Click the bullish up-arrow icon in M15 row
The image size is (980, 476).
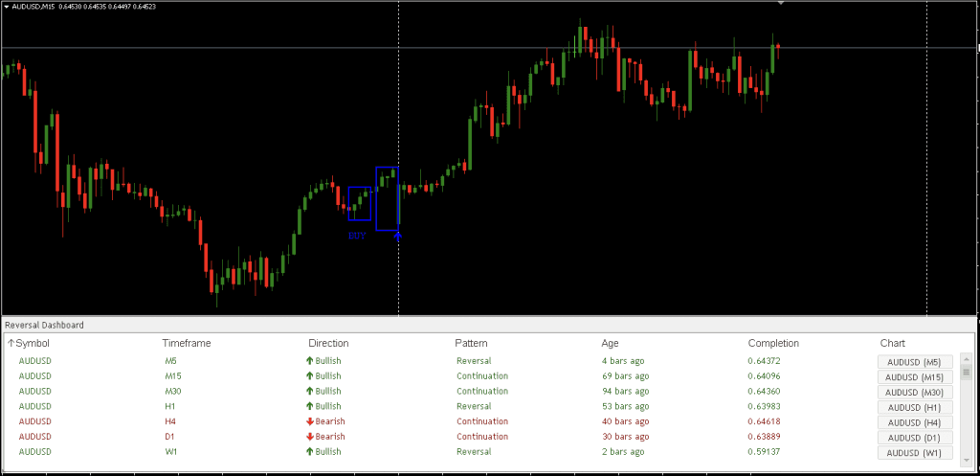click(x=309, y=376)
